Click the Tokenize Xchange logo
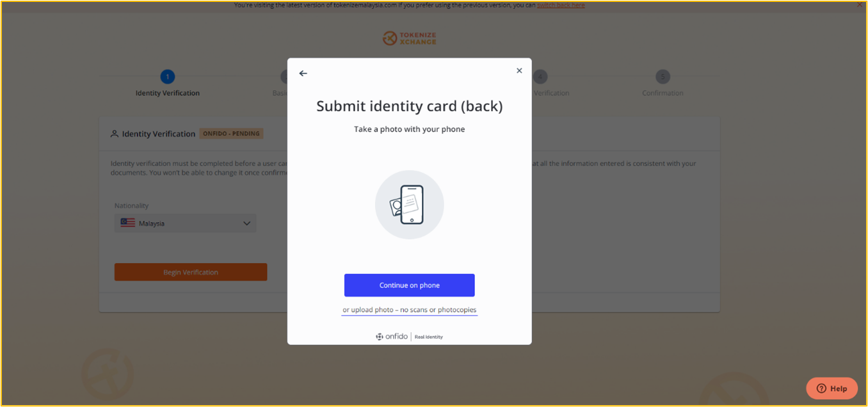Viewport: 868px width, 407px height. (409, 38)
